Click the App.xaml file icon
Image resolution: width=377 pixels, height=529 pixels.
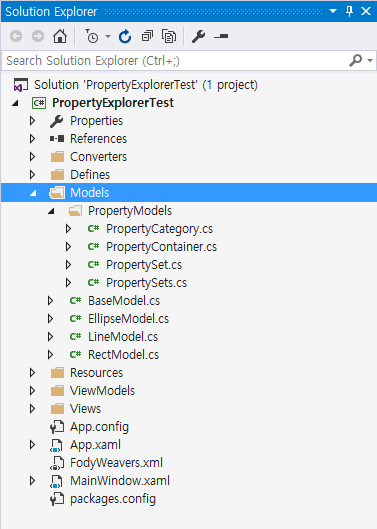[x=56, y=445]
